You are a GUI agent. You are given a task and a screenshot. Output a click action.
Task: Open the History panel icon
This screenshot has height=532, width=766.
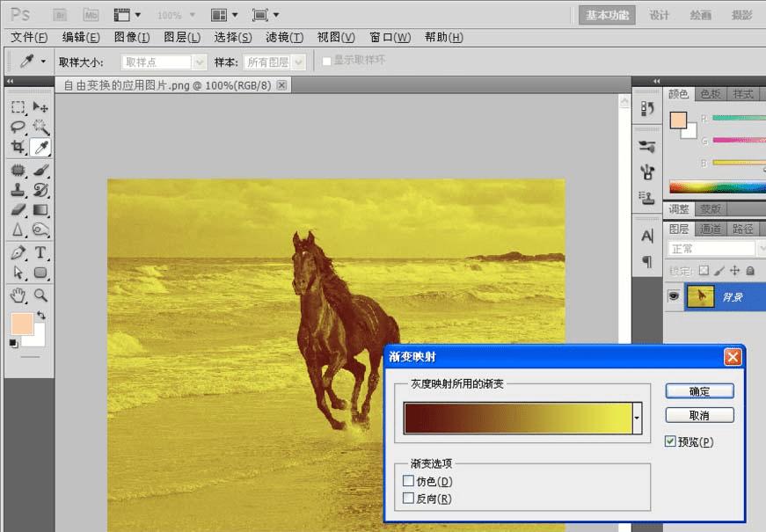(647, 108)
